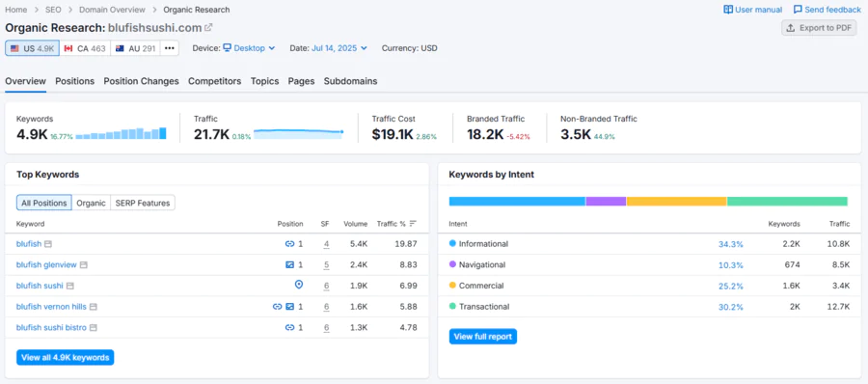Screen dimensions: 868x384
Task: Go to Domain Overview breadcrumb
Action: (113, 10)
